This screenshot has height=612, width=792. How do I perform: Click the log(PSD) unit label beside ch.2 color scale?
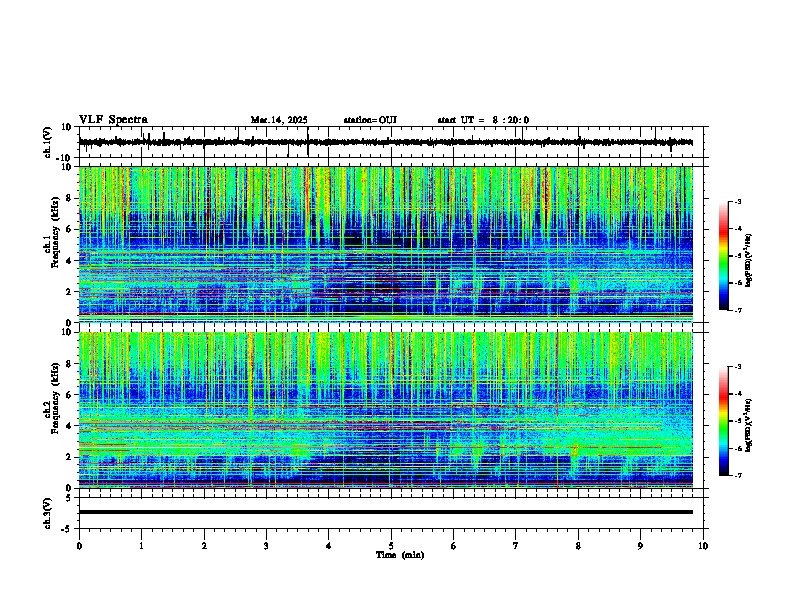[749, 425]
